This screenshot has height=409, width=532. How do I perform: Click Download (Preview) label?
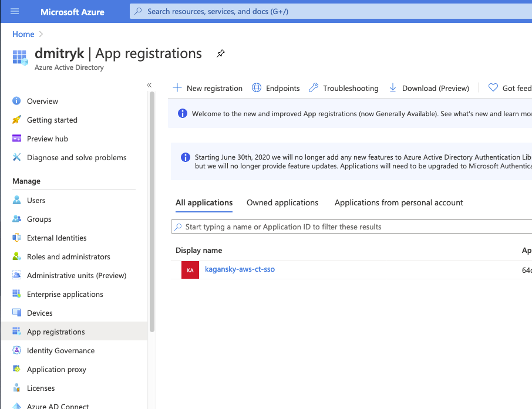click(436, 88)
